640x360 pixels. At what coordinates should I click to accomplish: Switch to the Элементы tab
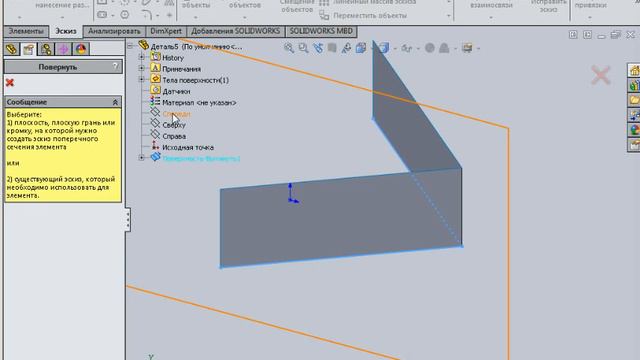pyautogui.click(x=26, y=31)
